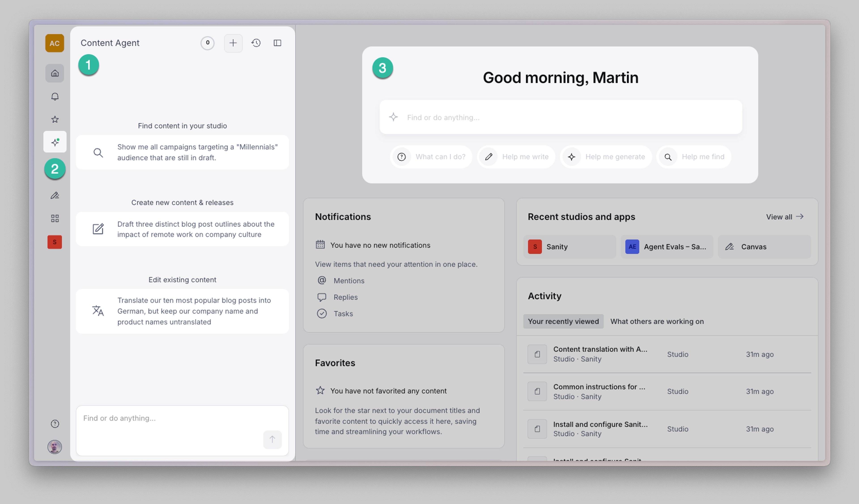Switch to Your recently viewed tab
This screenshot has width=859, height=504.
click(563, 321)
